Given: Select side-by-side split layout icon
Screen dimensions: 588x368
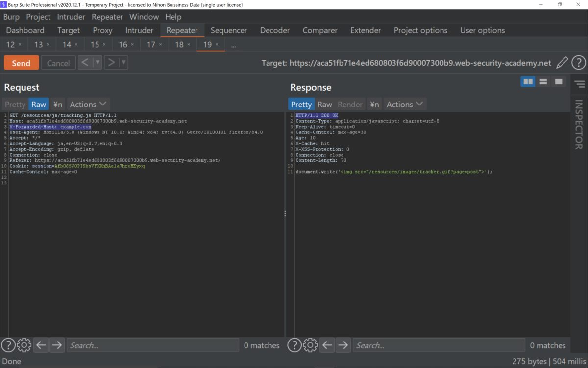Looking at the screenshot, I should click(528, 81).
